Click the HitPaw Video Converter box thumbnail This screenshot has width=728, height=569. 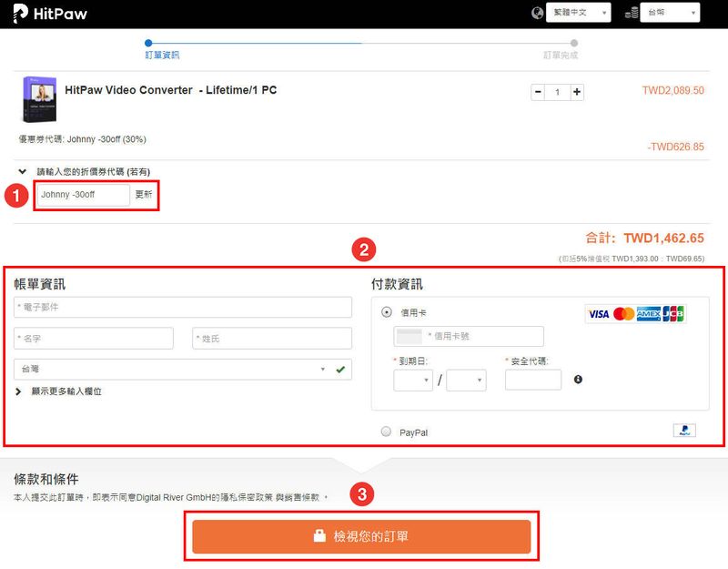pyautogui.click(x=40, y=99)
